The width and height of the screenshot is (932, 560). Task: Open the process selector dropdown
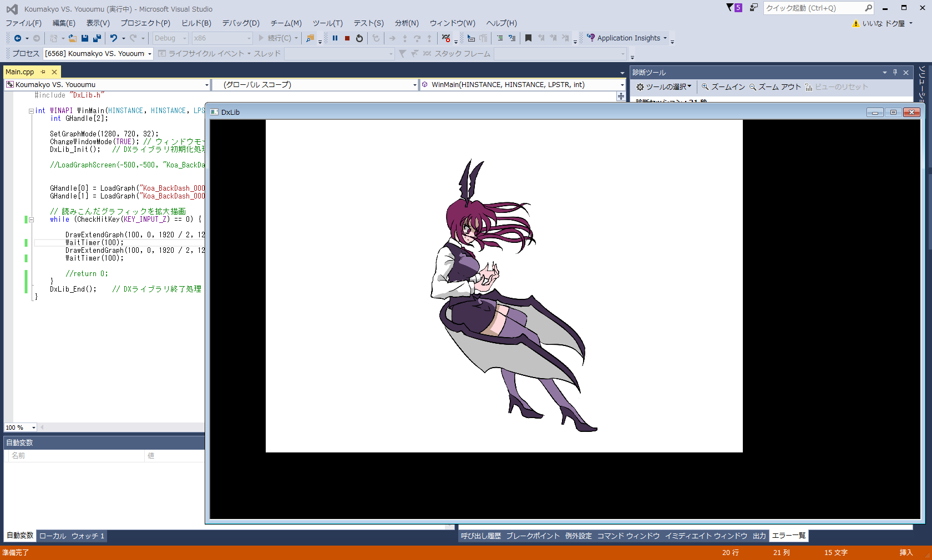click(x=150, y=54)
